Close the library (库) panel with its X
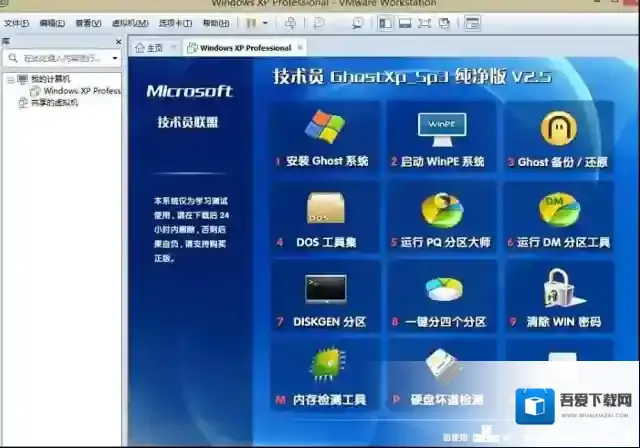Image resolution: width=640 pixels, height=448 pixels. pyautogui.click(x=118, y=42)
